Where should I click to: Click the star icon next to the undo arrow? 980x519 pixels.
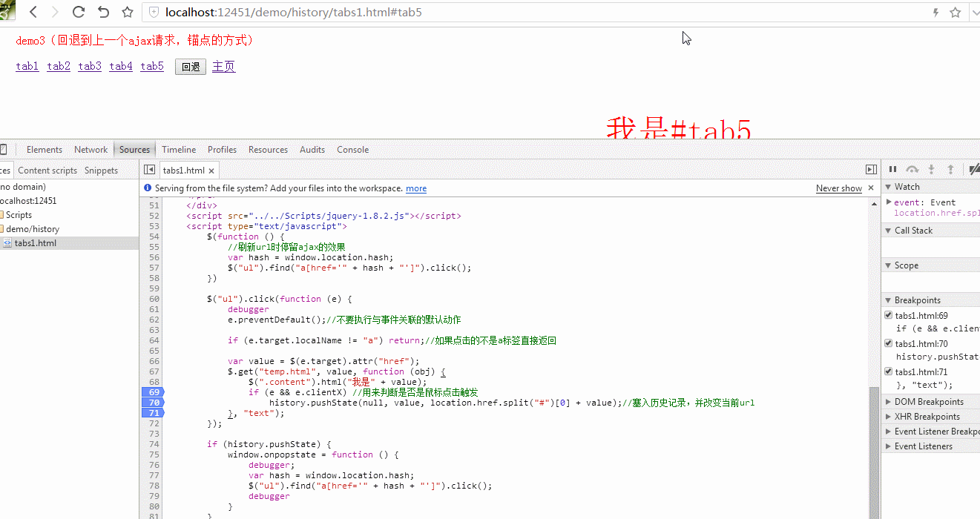pyautogui.click(x=128, y=12)
